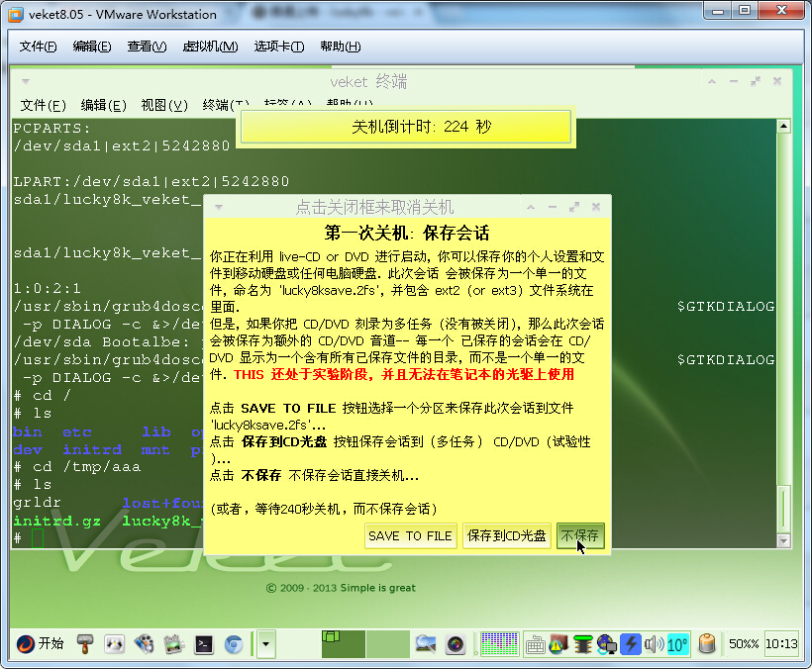Click the 第一次关机: 保存会话 heading
This screenshot has height=669, width=812.
point(407,233)
